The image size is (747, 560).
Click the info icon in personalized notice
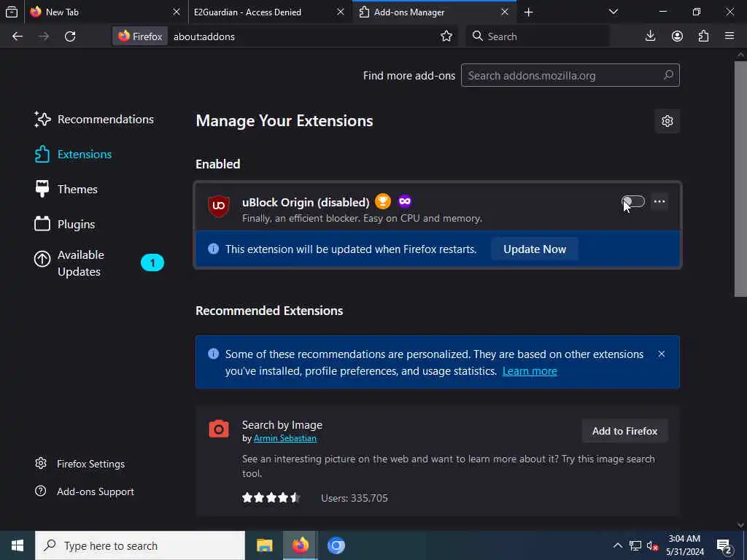214,354
